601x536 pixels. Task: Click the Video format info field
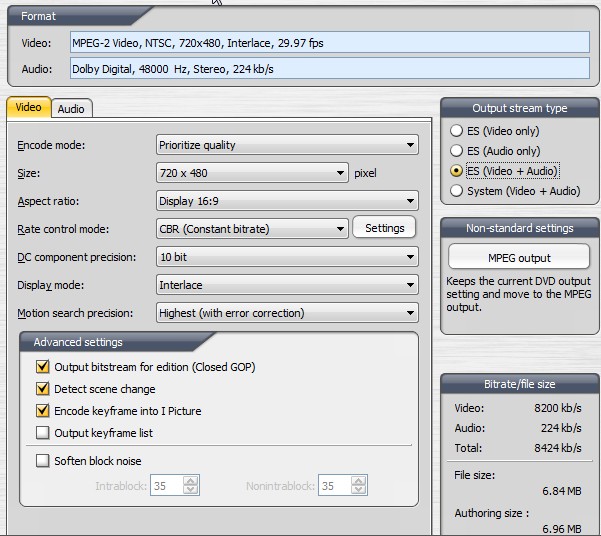point(330,43)
